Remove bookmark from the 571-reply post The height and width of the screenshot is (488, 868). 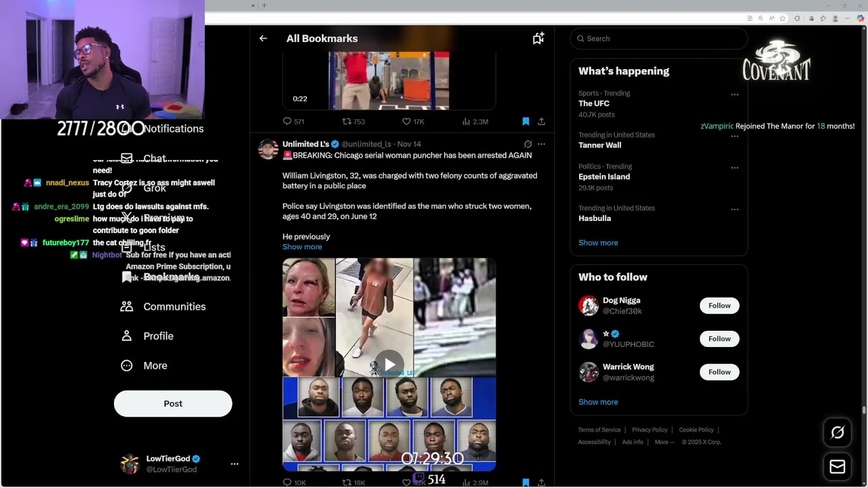526,121
